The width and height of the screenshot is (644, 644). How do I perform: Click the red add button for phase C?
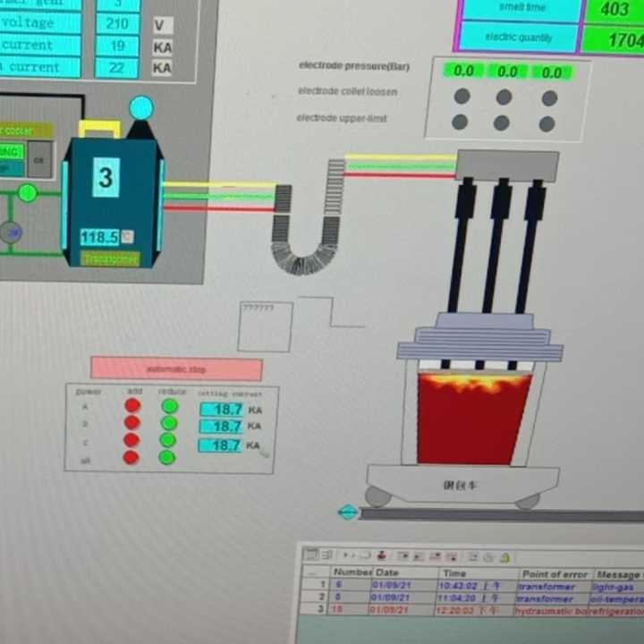[x=131, y=440]
